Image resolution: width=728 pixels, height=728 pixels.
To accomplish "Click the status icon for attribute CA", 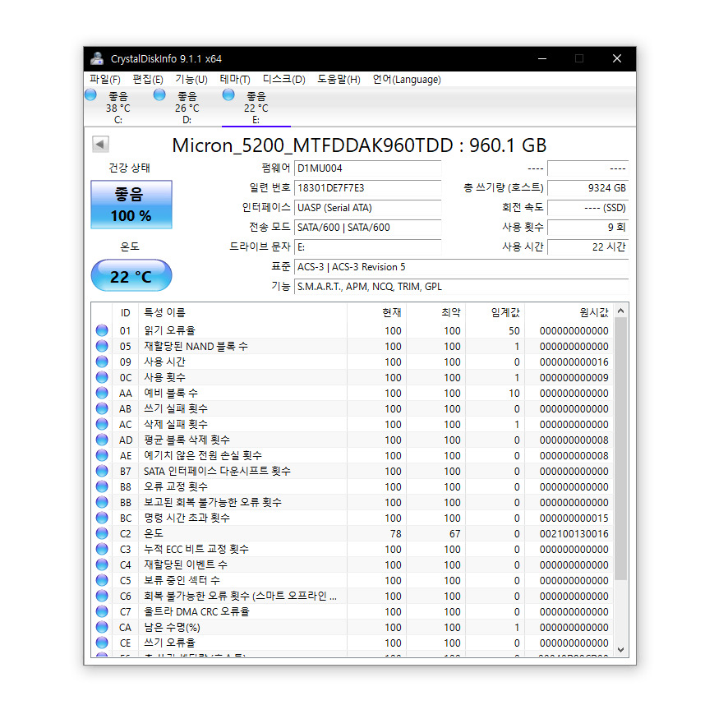I will (x=102, y=627).
